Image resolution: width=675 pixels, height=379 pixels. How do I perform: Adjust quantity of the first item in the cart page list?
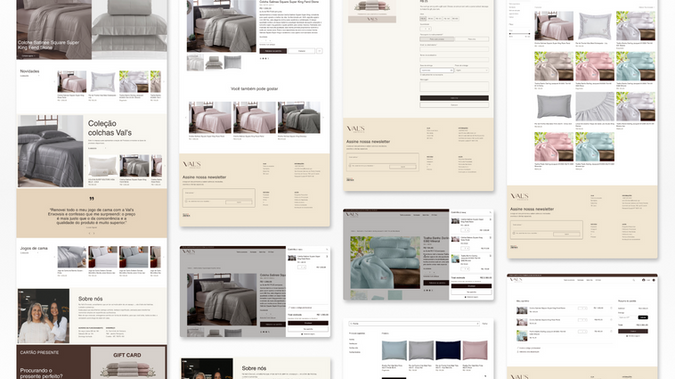pyautogui.click(x=582, y=308)
